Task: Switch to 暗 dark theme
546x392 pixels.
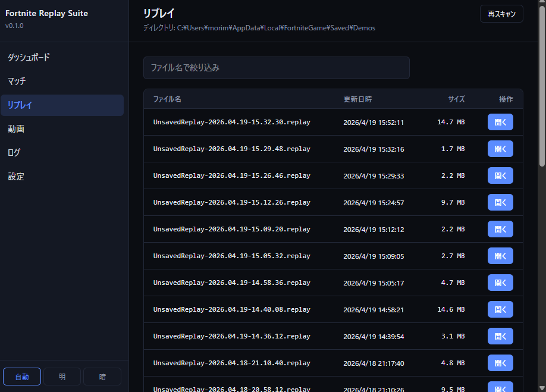Action: point(102,377)
